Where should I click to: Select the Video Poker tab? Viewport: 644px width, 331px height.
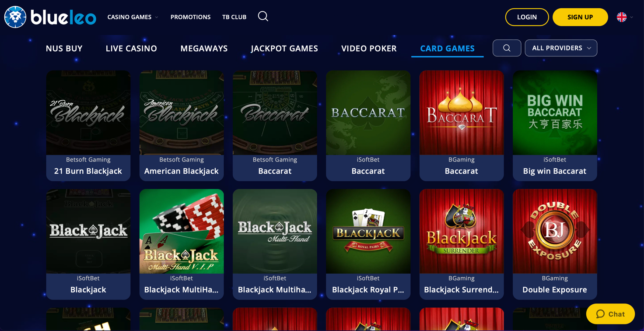[369, 49]
